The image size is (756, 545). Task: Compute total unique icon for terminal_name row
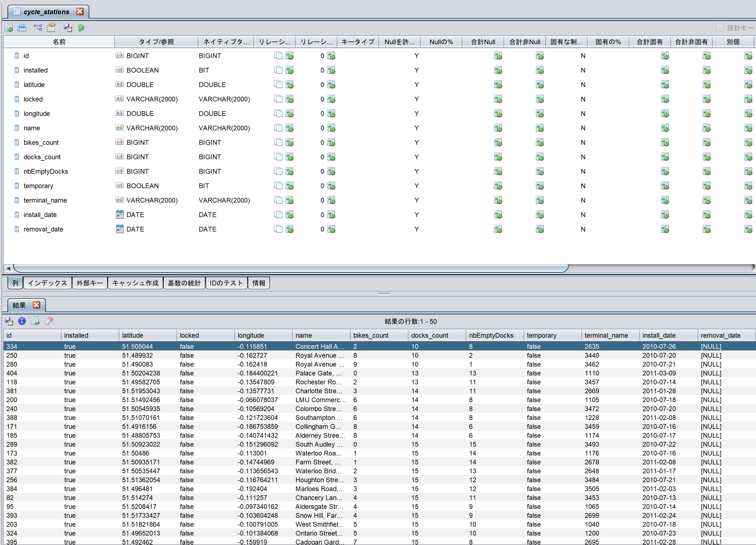click(665, 200)
